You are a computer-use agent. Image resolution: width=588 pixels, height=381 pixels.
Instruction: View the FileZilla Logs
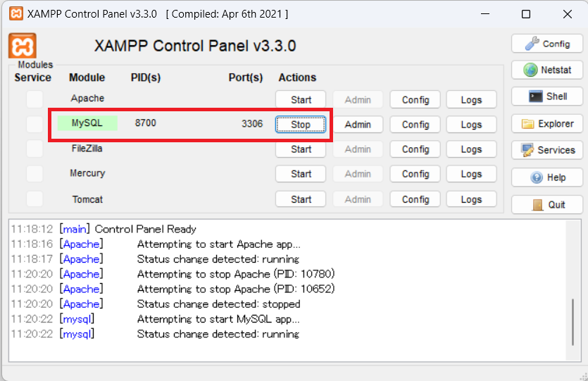[x=471, y=149]
